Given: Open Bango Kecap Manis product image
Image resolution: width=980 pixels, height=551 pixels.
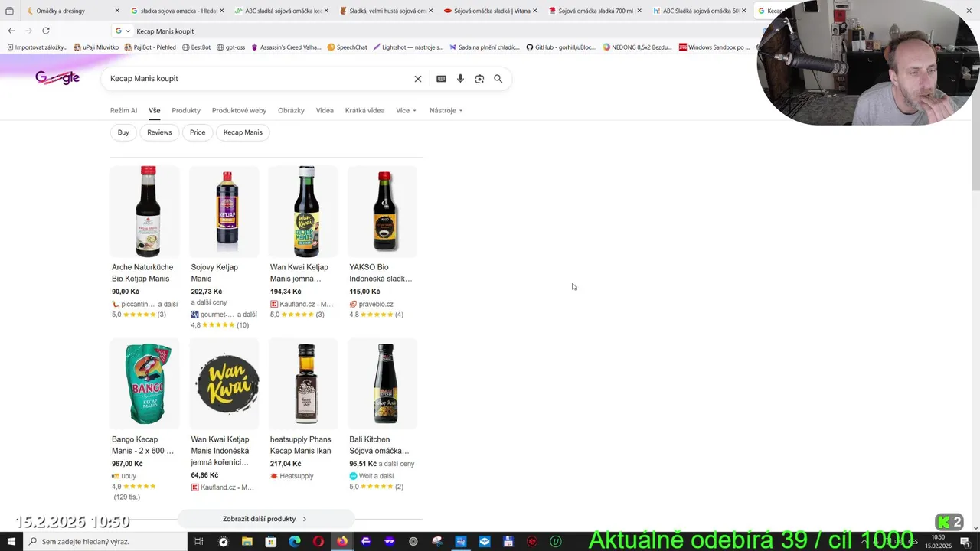Looking at the screenshot, I should tap(145, 383).
